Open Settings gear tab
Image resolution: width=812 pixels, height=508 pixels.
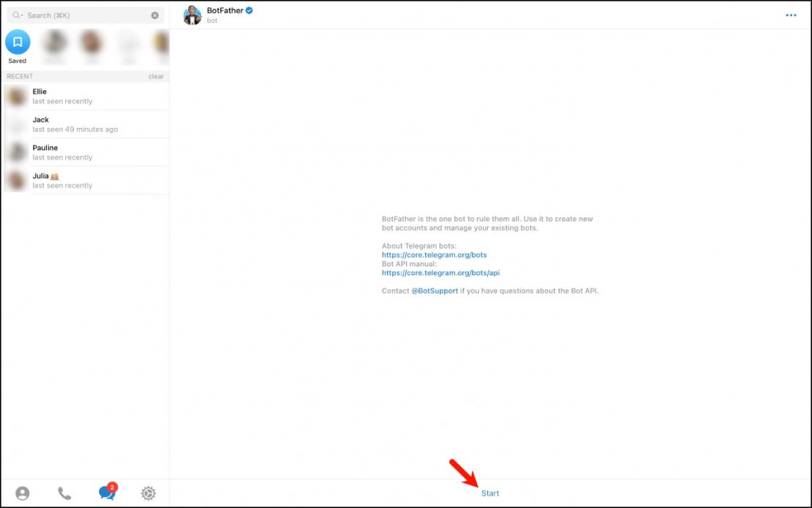coord(148,493)
